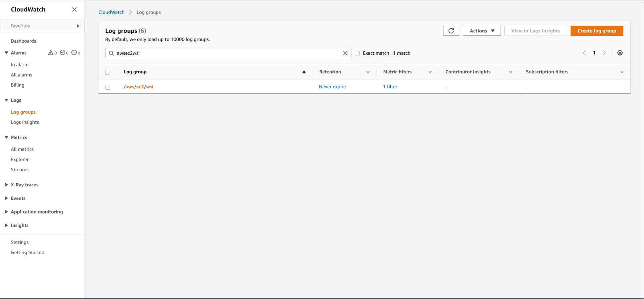Go to next page of log groups

click(604, 53)
